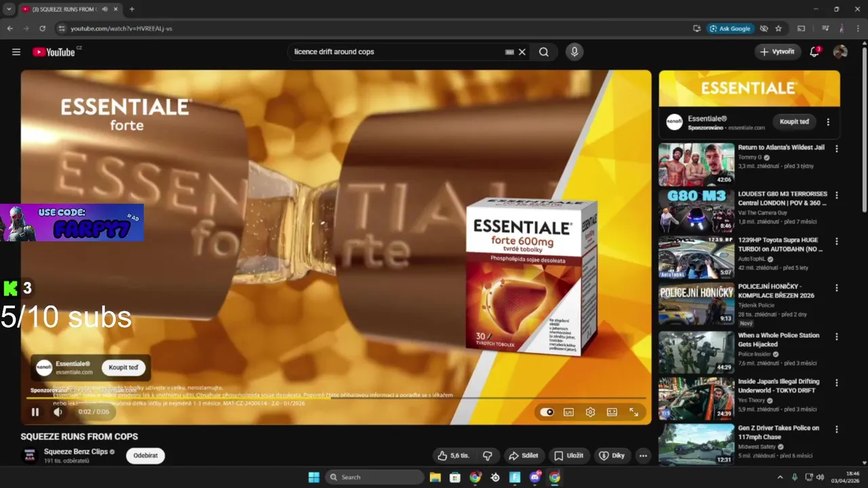Viewport: 868px width, 488px height.
Task: Open the Vytvořit create menu
Action: coord(778,52)
